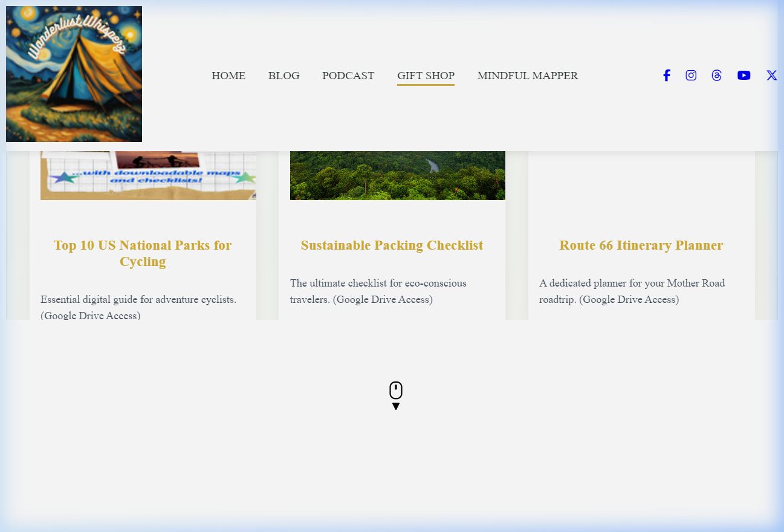Viewport: 784px width, 532px height.
Task: Click the Mother Road roadtrip planner description
Action: 632,291
